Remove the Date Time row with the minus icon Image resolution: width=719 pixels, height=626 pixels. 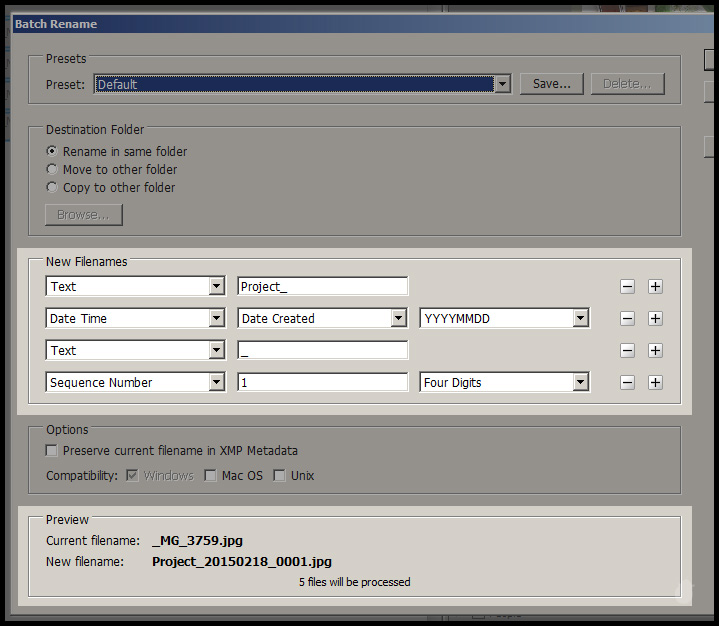pyautogui.click(x=627, y=319)
